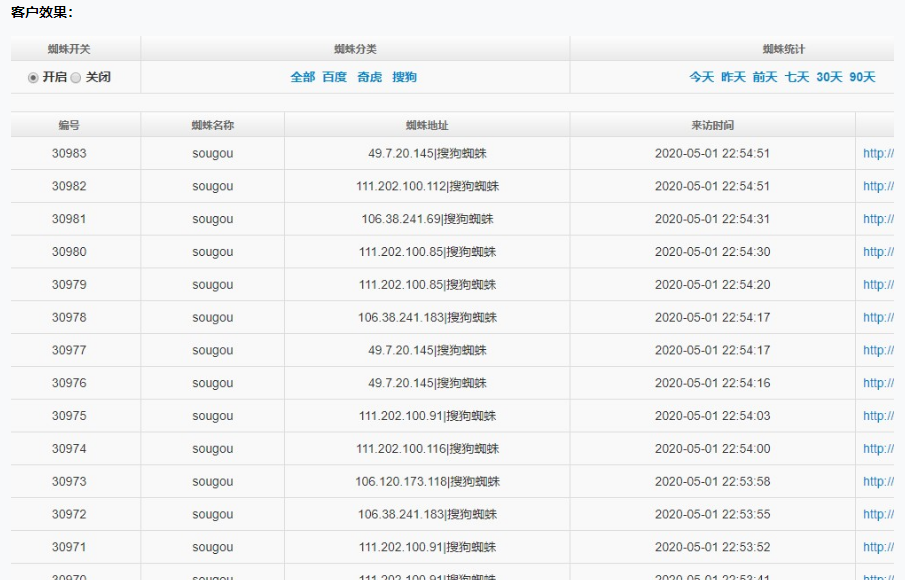Click the 蜘蛛名称 column header
Screen dimensions: 905x580
click(x=211, y=124)
